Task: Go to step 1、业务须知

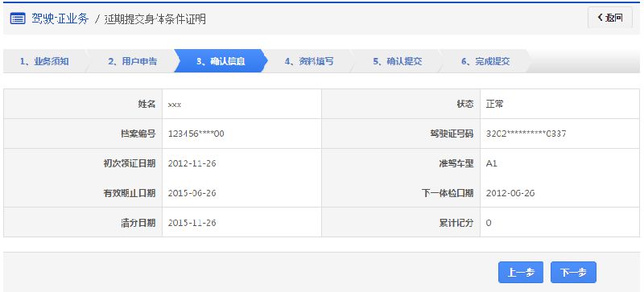Action: point(44,62)
